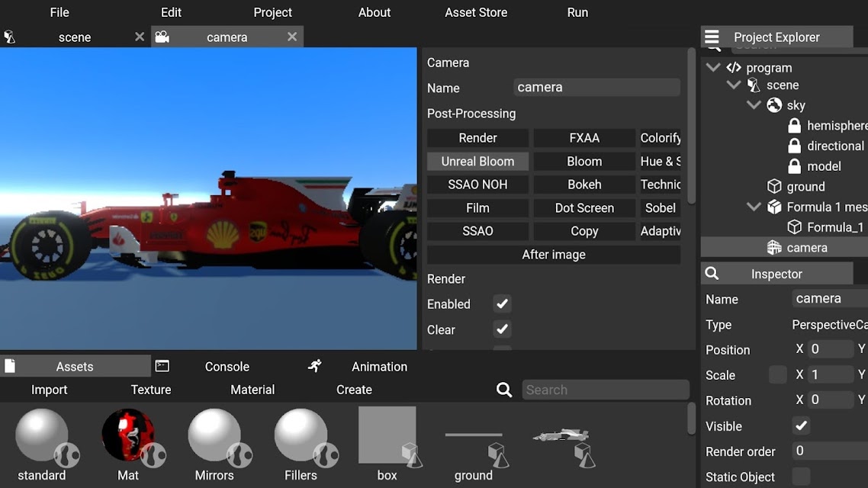
Task: Open the About menu
Action: pyautogui.click(x=375, y=12)
